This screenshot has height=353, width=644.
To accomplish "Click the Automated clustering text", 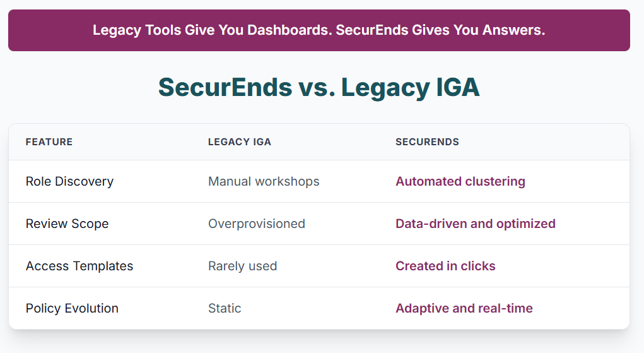I will [460, 181].
